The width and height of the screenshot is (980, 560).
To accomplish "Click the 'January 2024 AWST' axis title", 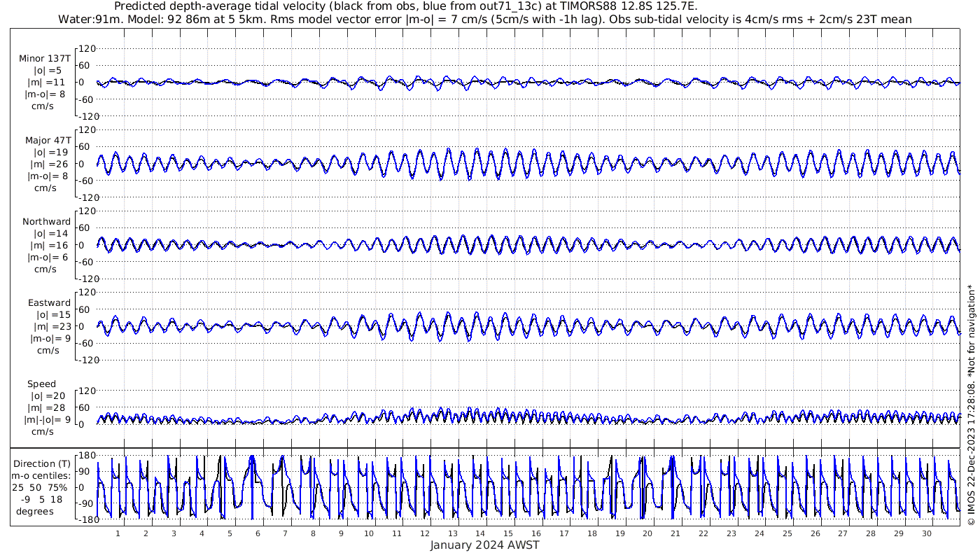I will pyautogui.click(x=484, y=545).
